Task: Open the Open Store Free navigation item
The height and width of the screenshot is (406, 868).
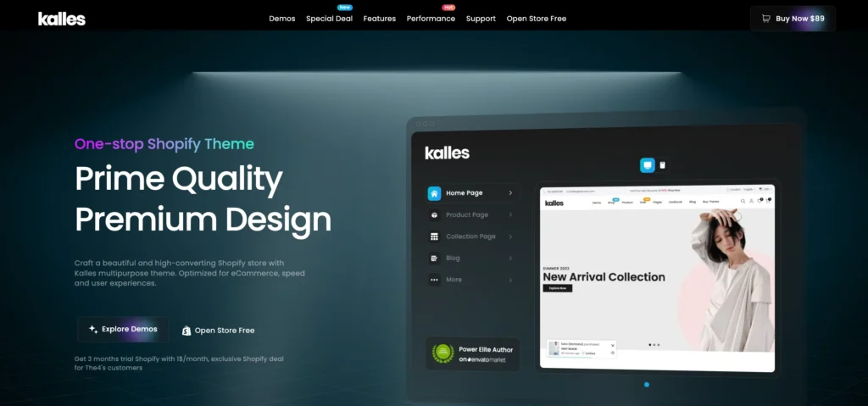Action: 537,19
